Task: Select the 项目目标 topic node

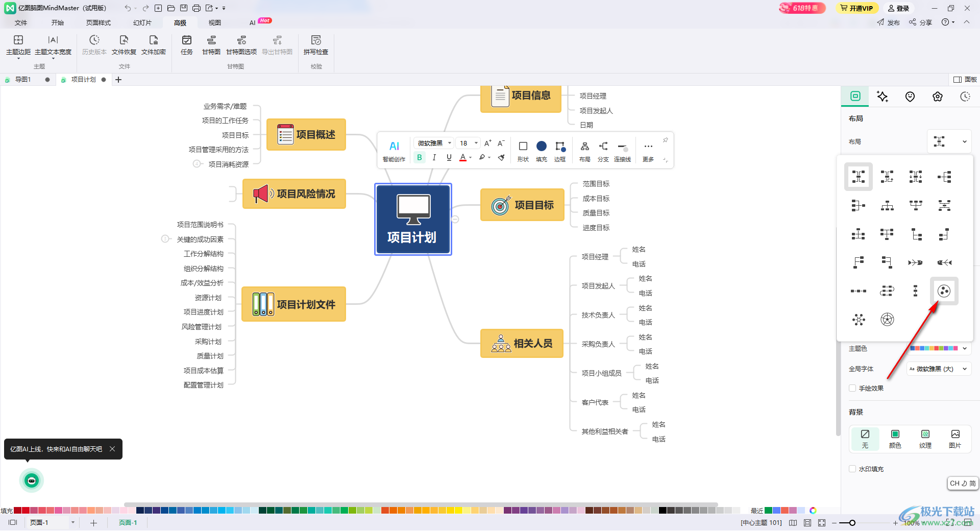Action: click(522, 205)
